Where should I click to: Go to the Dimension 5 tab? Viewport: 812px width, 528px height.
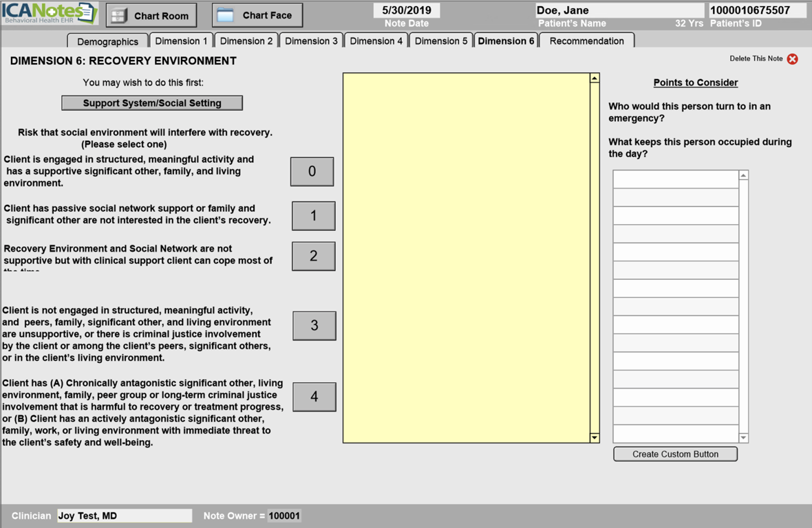[440, 41]
